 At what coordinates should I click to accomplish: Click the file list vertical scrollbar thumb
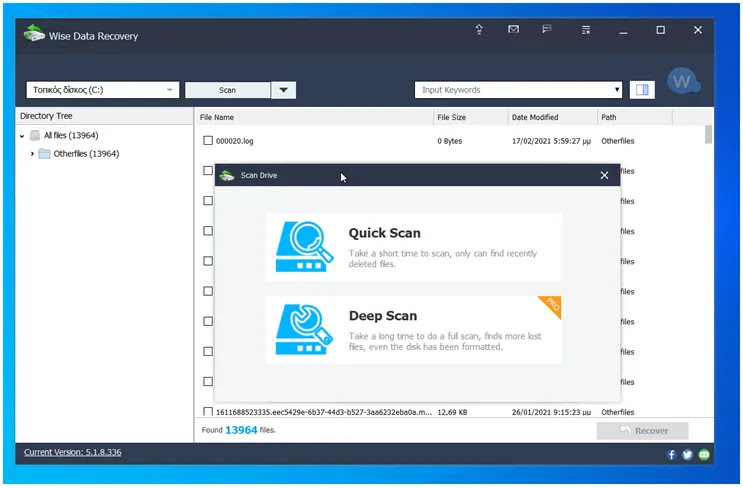pos(708,134)
